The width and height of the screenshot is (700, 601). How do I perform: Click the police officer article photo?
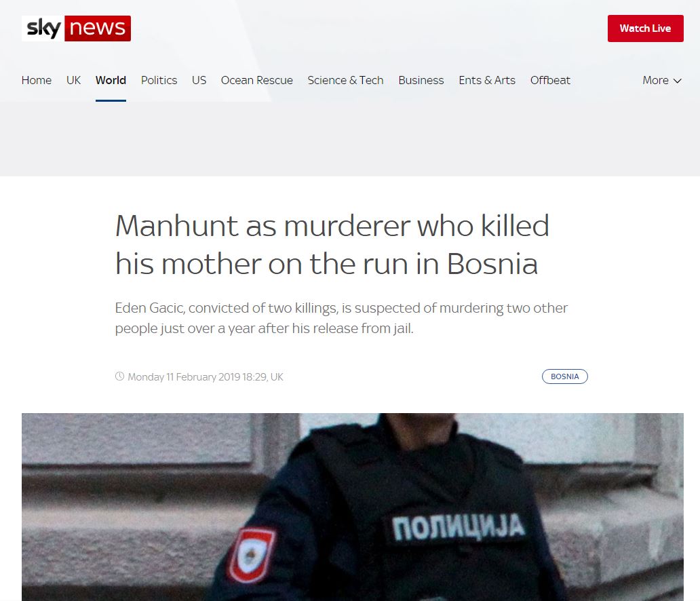point(352,507)
